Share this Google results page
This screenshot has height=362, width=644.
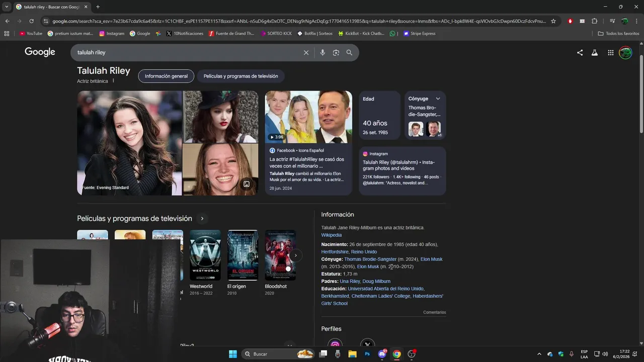(x=580, y=53)
